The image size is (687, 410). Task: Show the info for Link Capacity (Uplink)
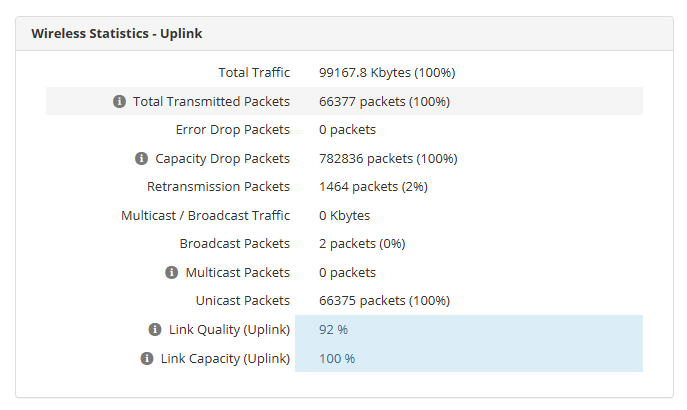146,358
